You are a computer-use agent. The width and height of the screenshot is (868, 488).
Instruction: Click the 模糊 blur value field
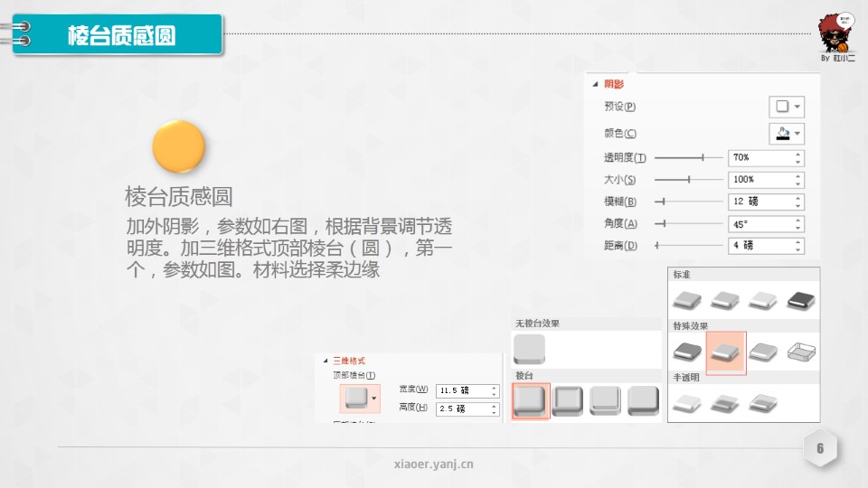click(x=759, y=202)
